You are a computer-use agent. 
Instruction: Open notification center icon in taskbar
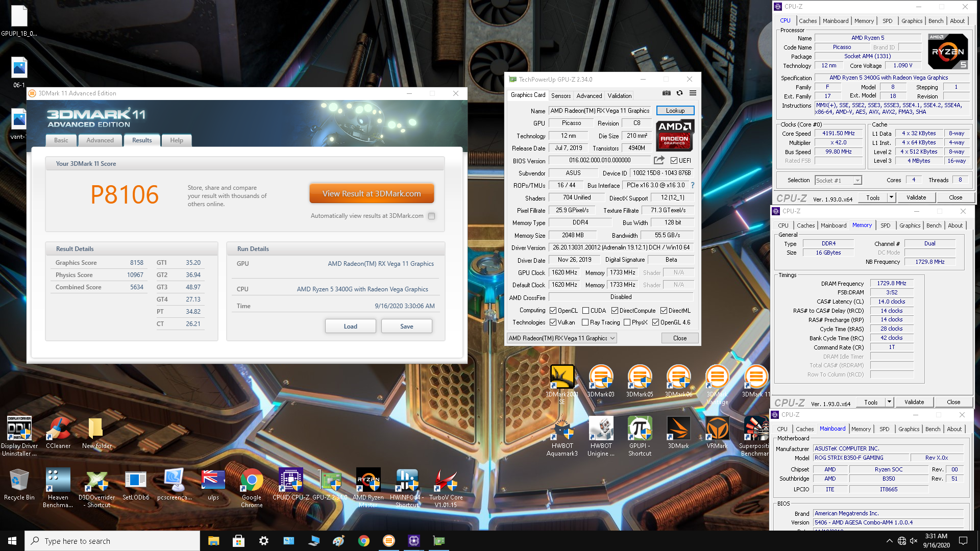tap(963, 541)
